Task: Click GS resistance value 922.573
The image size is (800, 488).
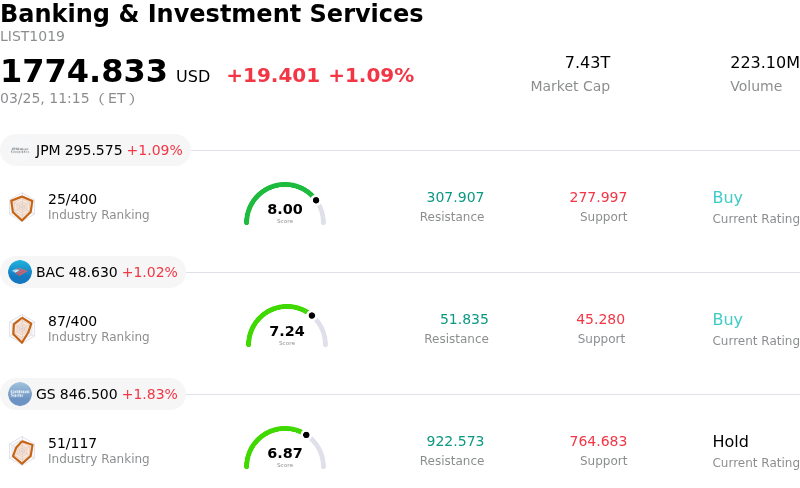Action: click(455, 442)
